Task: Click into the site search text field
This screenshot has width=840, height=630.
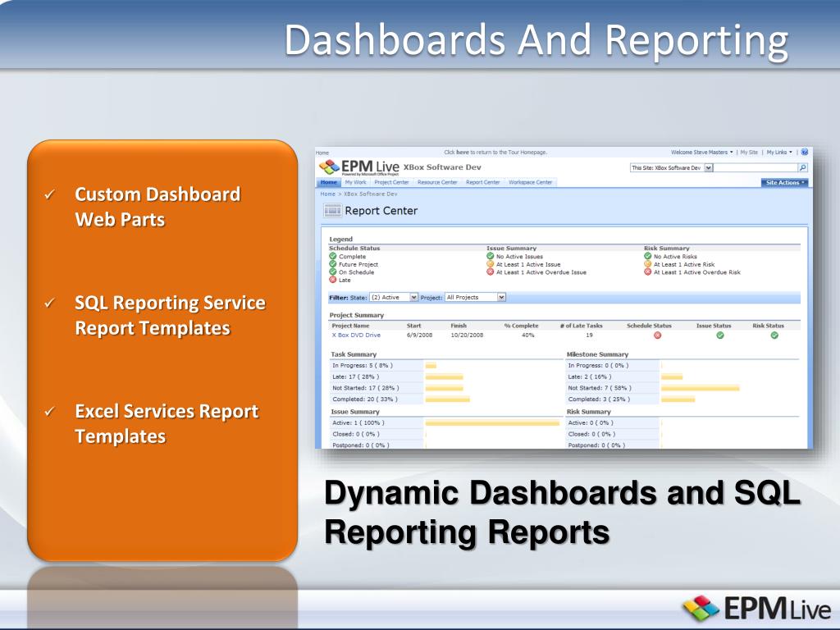Action: point(756,167)
